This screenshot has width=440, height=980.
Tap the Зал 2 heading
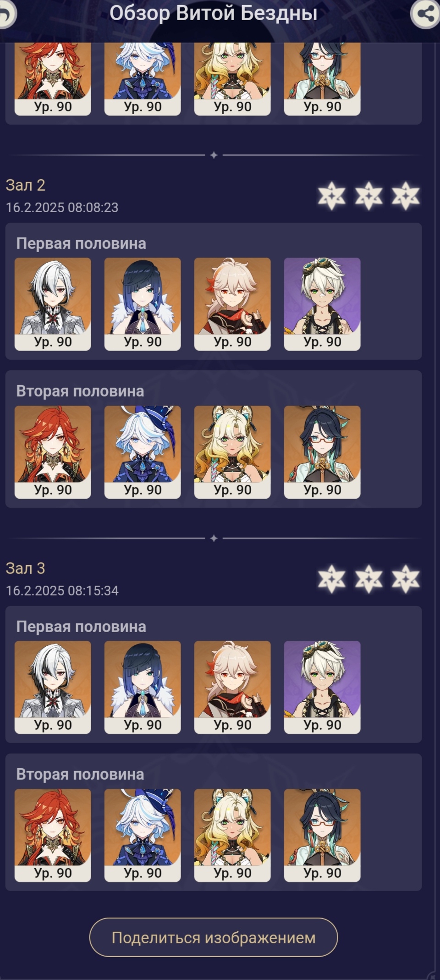click(26, 185)
